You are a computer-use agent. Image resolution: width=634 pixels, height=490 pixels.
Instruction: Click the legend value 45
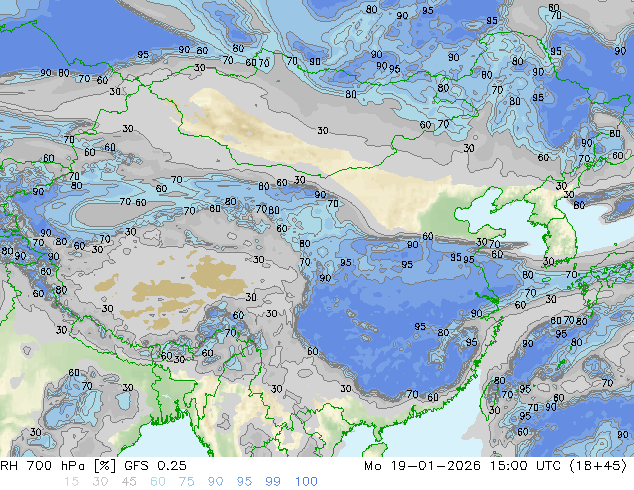pos(129,482)
